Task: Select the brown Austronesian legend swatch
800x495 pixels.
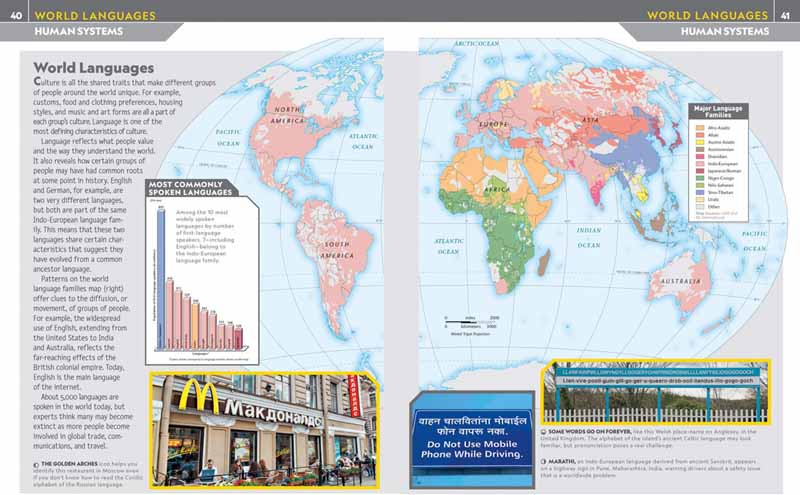Action: [700, 149]
